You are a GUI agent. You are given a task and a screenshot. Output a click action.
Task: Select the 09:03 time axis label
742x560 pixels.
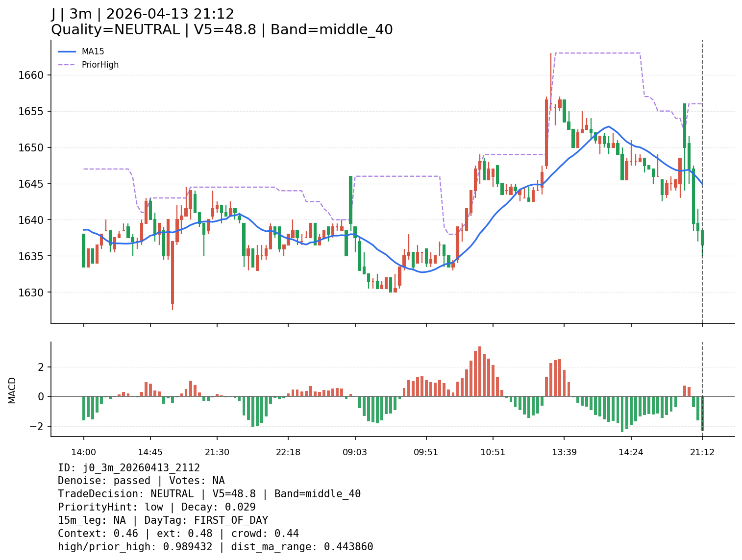coord(355,452)
